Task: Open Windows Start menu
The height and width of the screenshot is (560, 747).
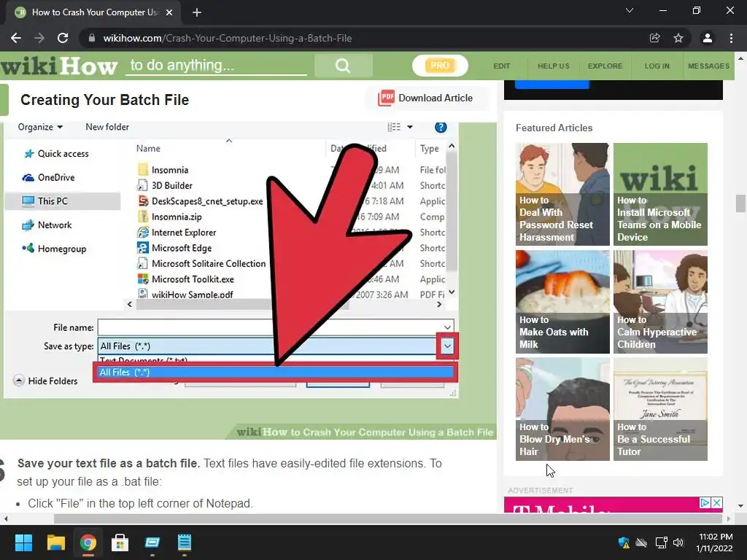Action: [x=23, y=542]
